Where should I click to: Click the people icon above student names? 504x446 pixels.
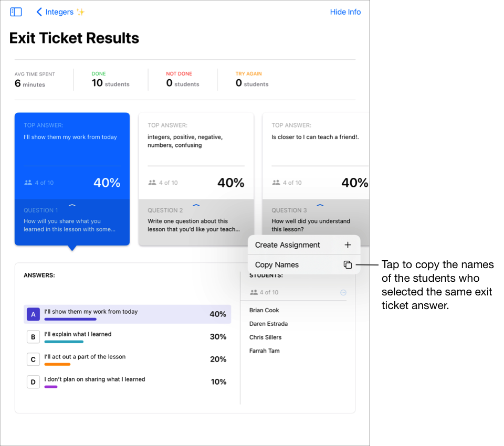(254, 293)
